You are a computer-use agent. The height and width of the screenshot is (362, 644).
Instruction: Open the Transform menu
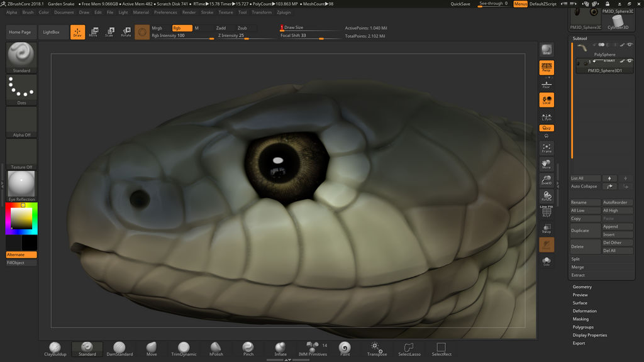[262, 13]
